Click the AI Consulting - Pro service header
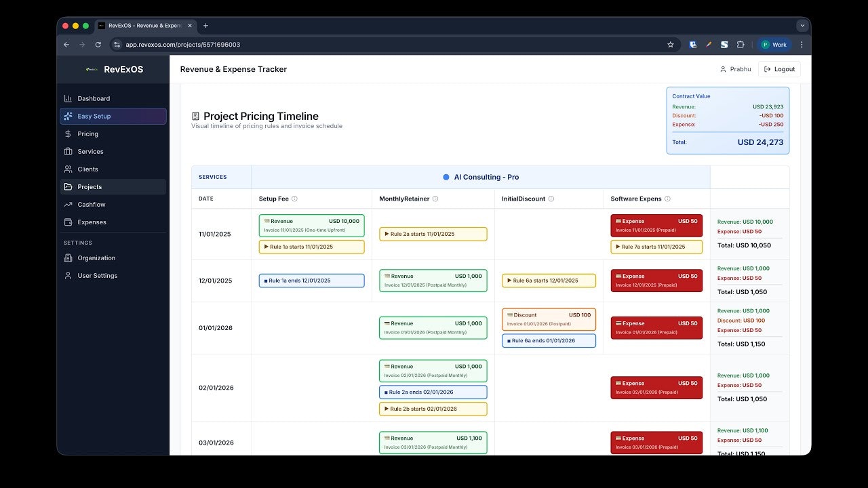 (481, 177)
